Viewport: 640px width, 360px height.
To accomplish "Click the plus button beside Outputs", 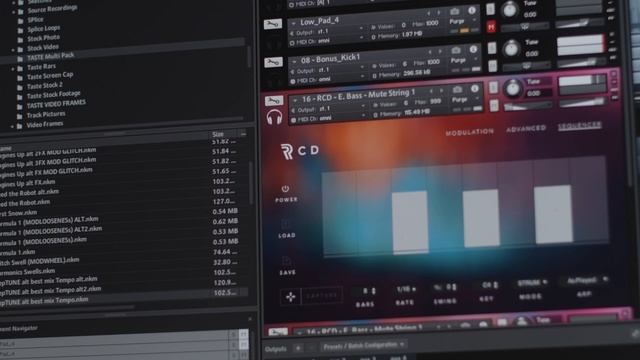I will click(298, 348).
